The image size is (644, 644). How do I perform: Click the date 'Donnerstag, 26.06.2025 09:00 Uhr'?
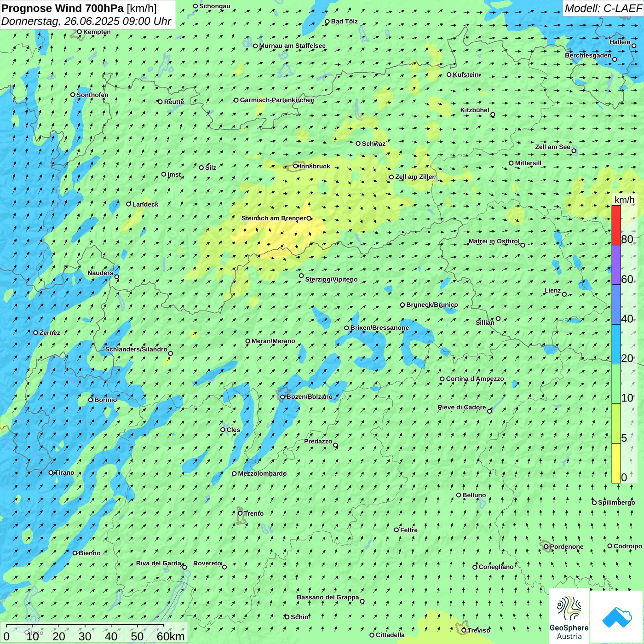[86, 21]
